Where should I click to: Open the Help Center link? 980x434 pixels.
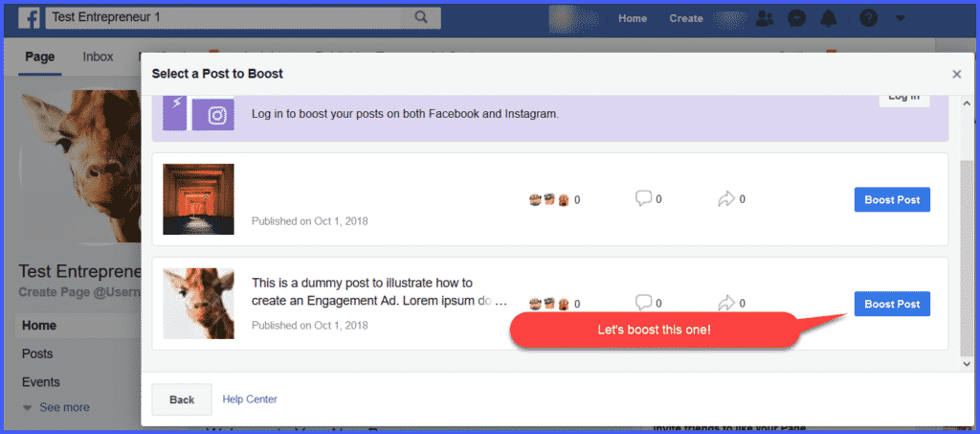pos(250,400)
